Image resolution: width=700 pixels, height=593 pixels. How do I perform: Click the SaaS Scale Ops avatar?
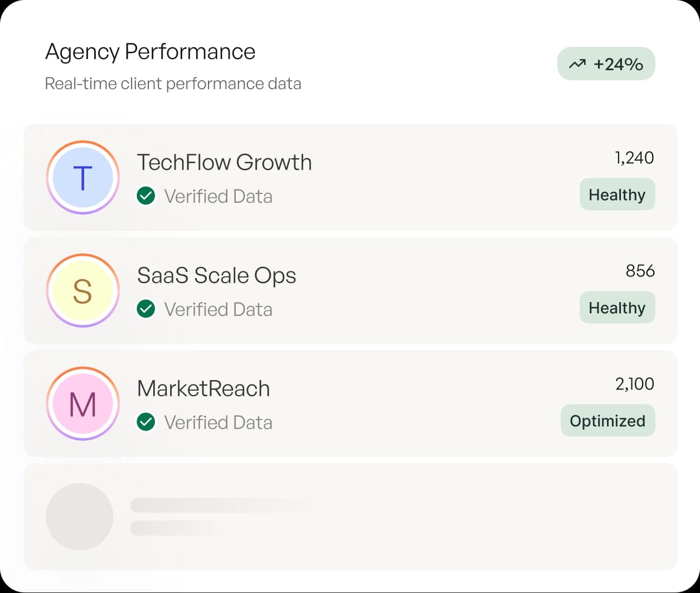point(82,290)
